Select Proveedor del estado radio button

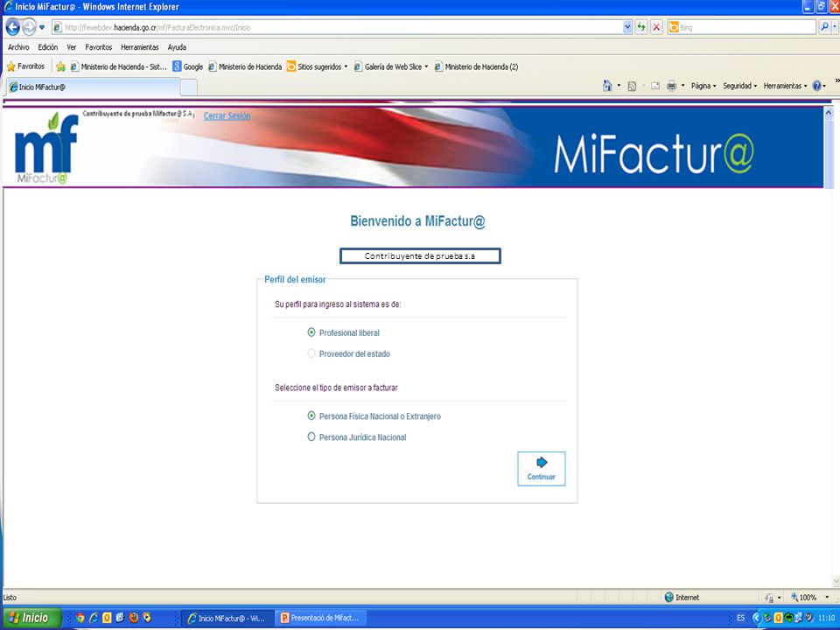tap(311, 353)
